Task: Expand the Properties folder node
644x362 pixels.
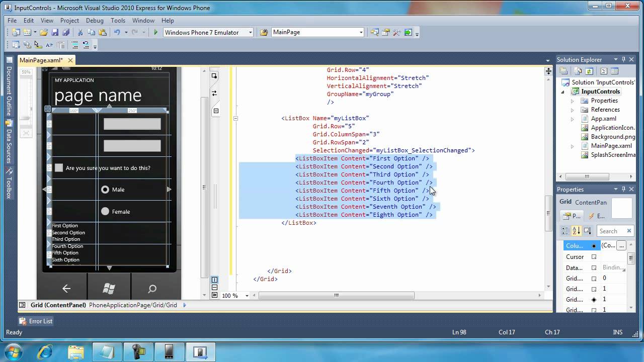Action: 572,101
